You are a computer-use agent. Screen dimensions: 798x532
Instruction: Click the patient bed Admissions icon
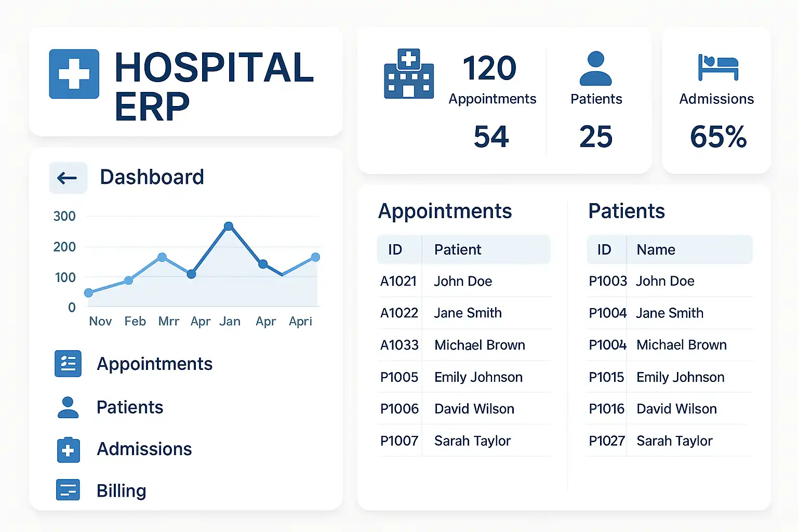pos(718,68)
